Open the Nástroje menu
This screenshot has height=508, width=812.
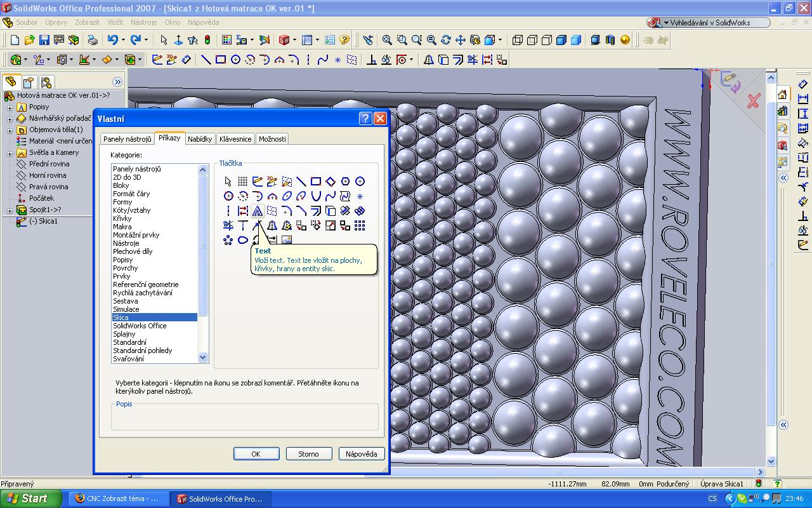point(143,22)
